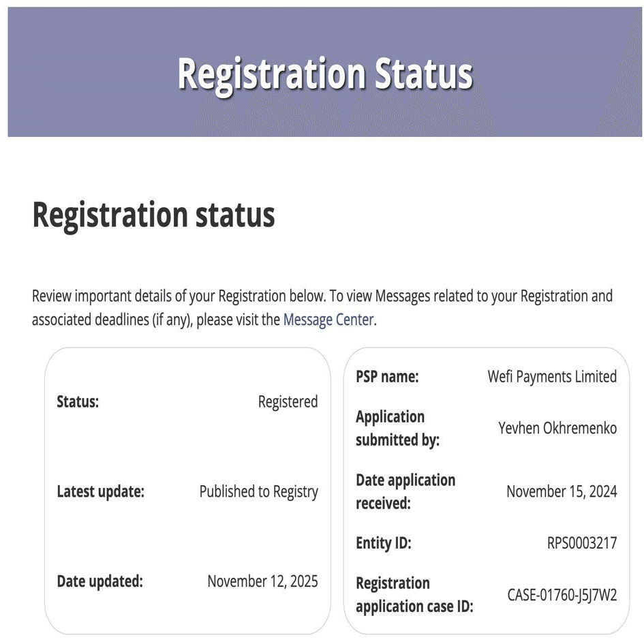Viewport: 644px width, 644px height.
Task: Click the 'Registration Status' banner title
Action: tap(325, 73)
